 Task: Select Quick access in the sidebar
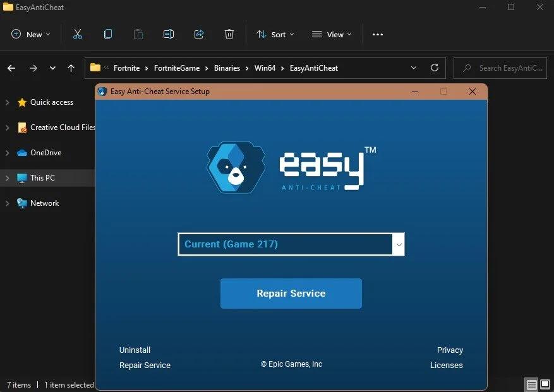(52, 102)
